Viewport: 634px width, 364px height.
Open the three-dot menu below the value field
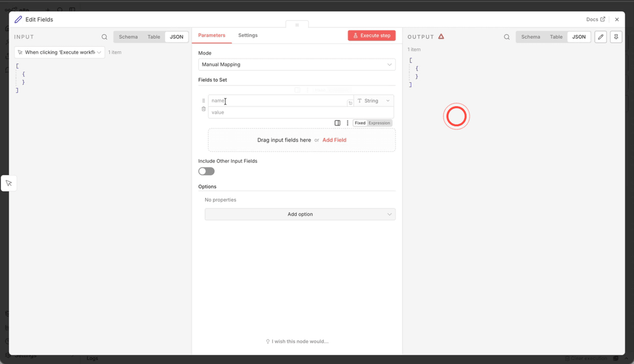coord(347,123)
